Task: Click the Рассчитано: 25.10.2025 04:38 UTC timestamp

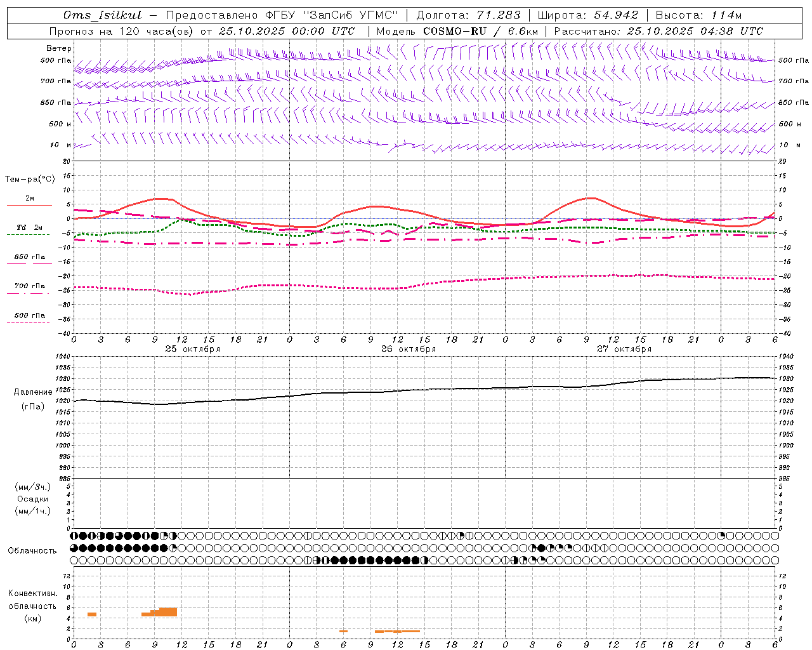Action: (x=658, y=31)
